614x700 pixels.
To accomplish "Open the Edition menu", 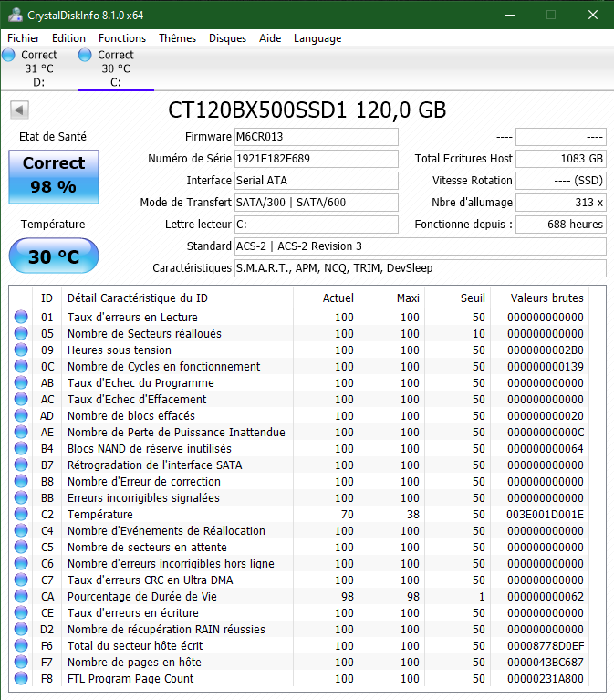I will click(68, 38).
